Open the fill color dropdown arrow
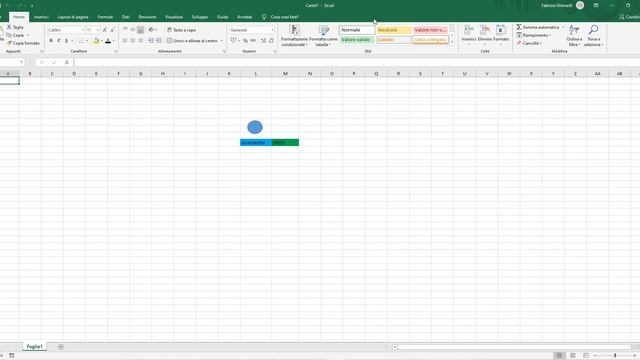640x360 pixels. point(102,41)
